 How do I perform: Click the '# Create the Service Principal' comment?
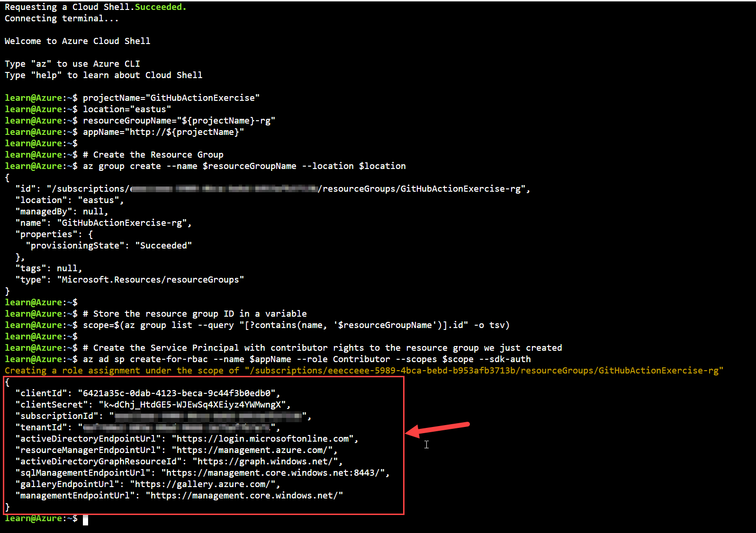[322, 348]
